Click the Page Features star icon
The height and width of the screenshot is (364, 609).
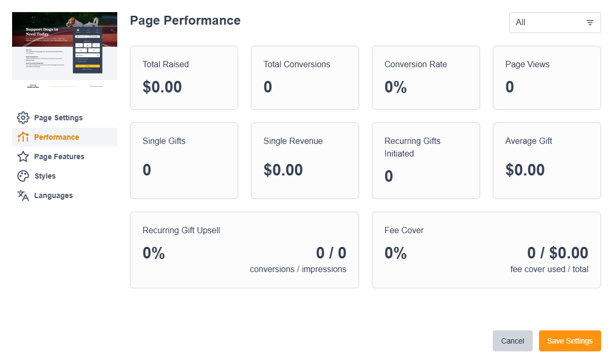pyautogui.click(x=23, y=157)
